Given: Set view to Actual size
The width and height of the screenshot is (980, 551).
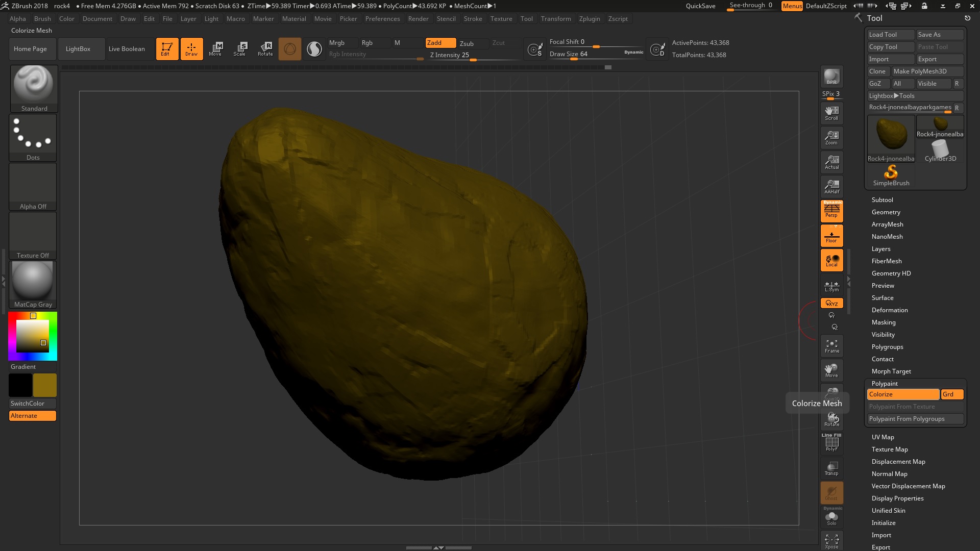Looking at the screenshot, I should click(831, 162).
